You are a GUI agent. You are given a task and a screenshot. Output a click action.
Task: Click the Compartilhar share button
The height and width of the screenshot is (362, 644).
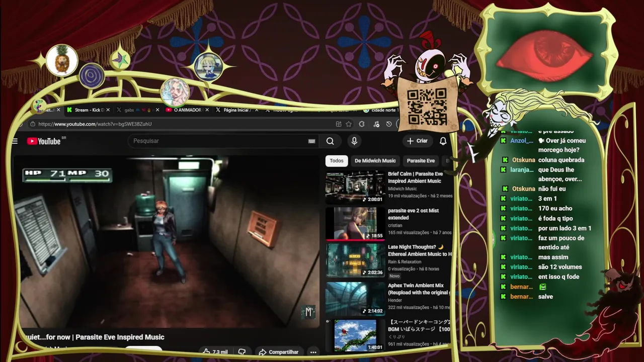click(278, 352)
